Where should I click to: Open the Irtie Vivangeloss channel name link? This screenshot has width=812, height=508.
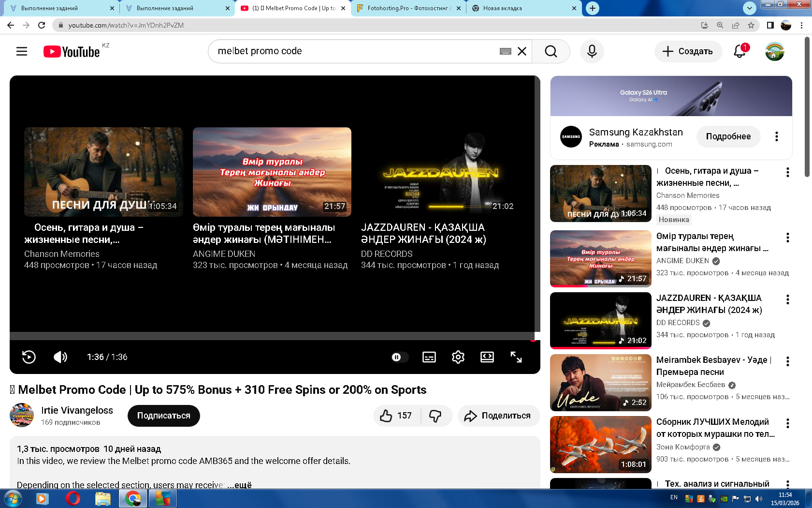[x=77, y=410]
